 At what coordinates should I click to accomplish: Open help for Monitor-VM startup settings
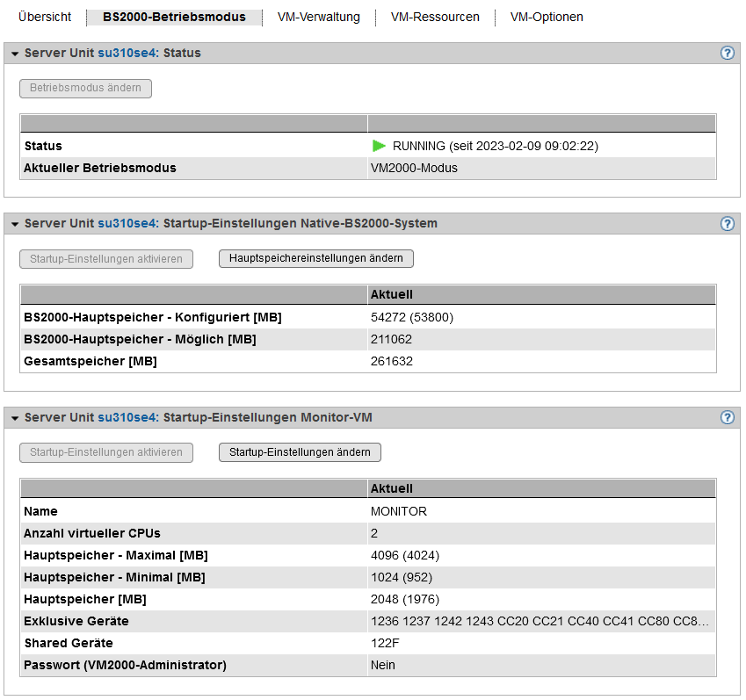727,417
